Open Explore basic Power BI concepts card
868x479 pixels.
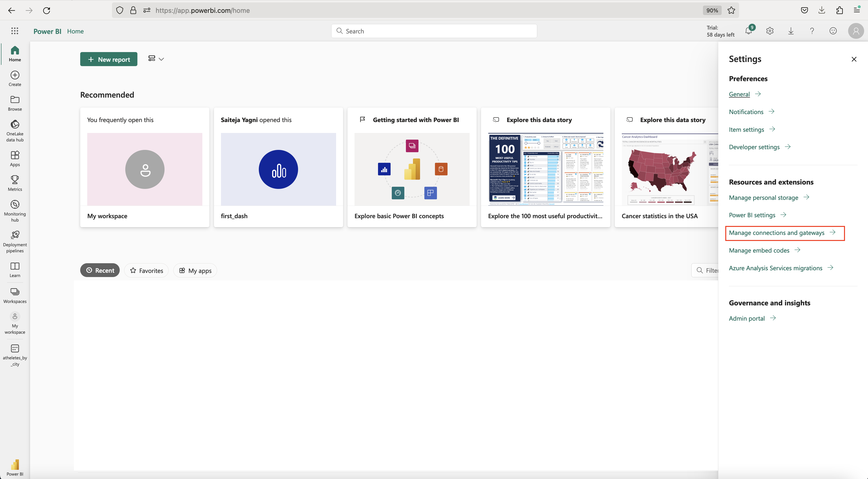[x=412, y=167]
